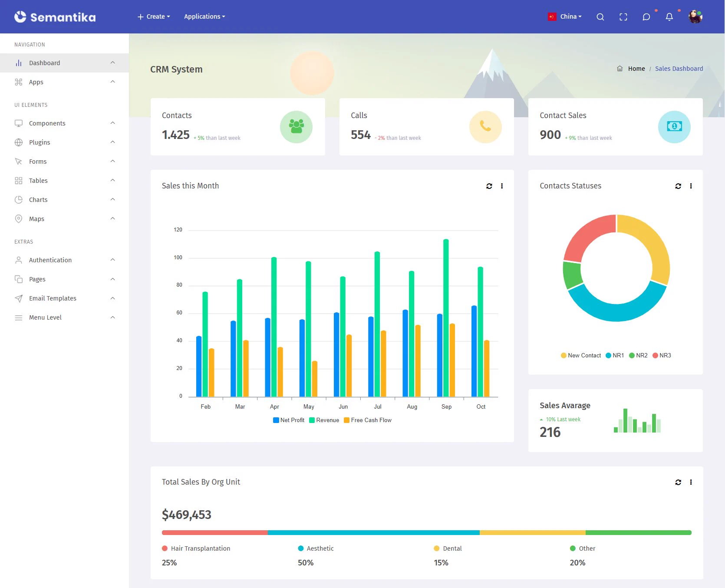The image size is (725, 588).
Task: Expand the Components sidebar section
Action: (64, 123)
